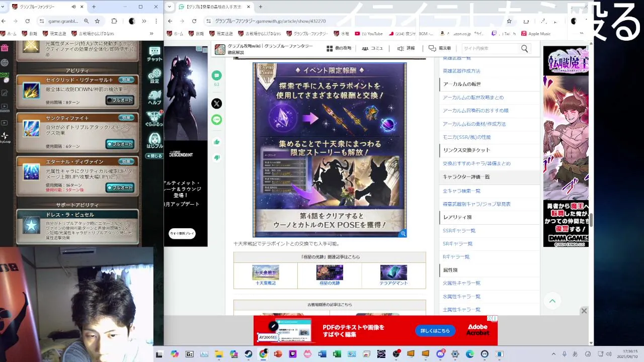Open the Apple Music bookmark
This screenshot has height=362, width=644.
click(x=536, y=34)
